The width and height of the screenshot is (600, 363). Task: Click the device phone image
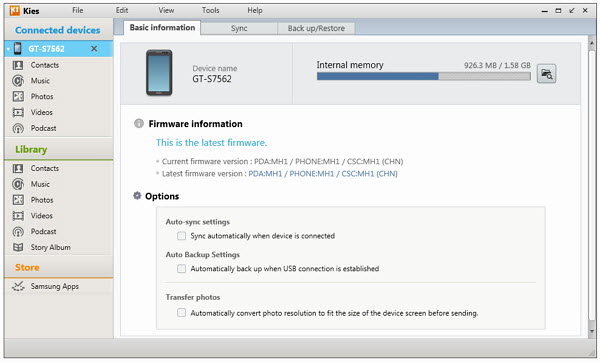(x=159, y=73)
